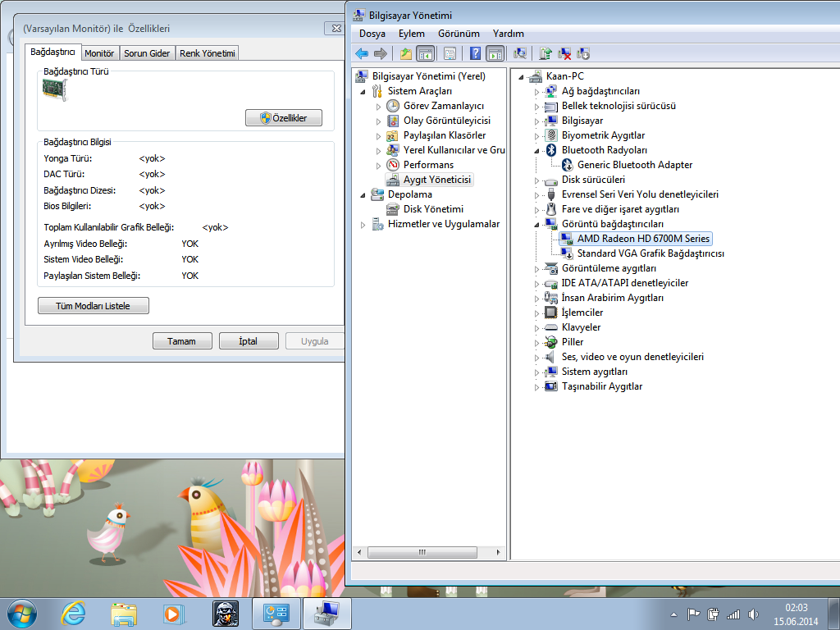840x630 pixels.
Task: Collapse the Depolama tree node
Action: click(x=363, y=195)
